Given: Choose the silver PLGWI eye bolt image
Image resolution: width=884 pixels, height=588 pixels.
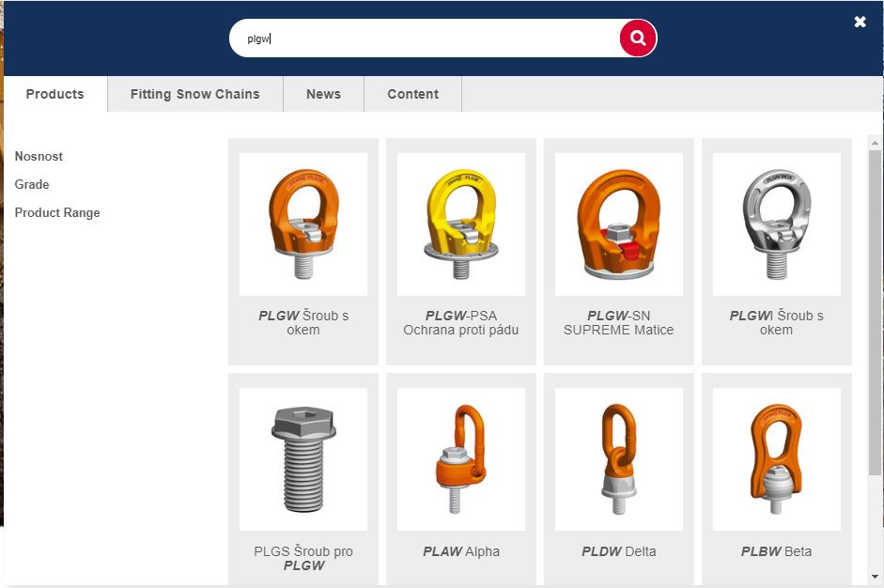Looking at the screenshot, I should (777, 224).
